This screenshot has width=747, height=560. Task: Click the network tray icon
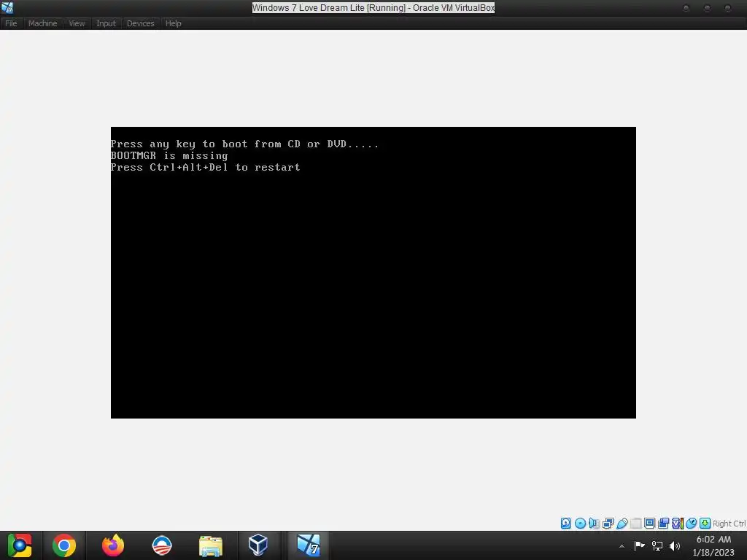tap(657, 545)
